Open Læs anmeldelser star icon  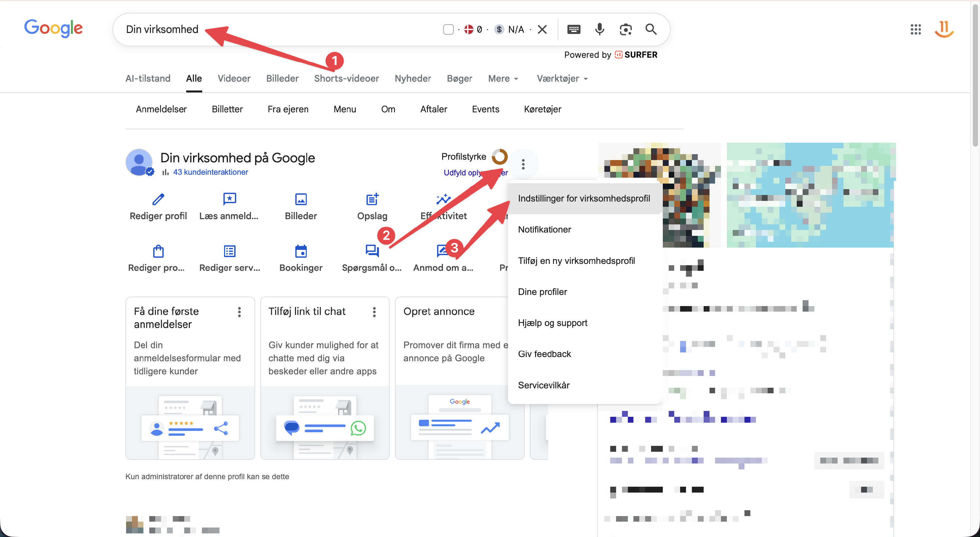229,199
